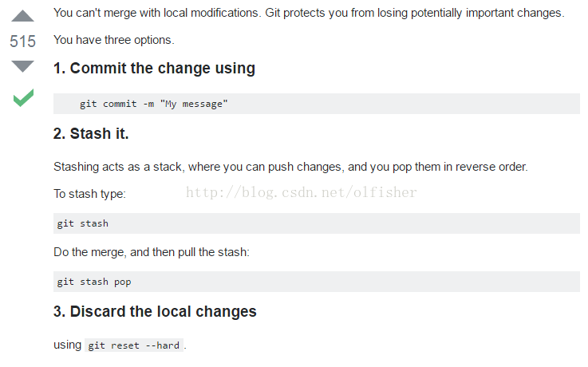Click the inline "git reset --hard" code

134,345
